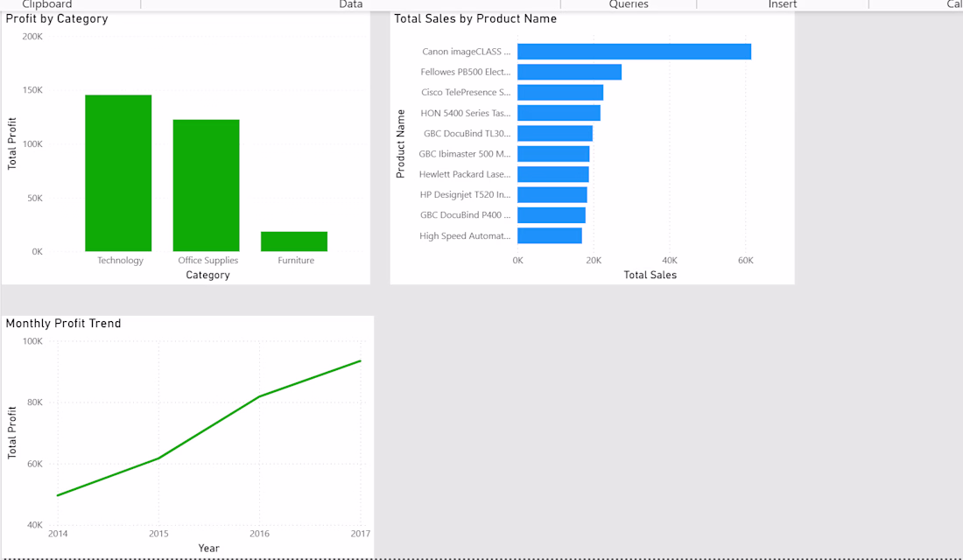The width and height of the screenshot is (963, 560).
Task: Click the '60K' value on Total Sales axis
Action: (x=746, y=261)
